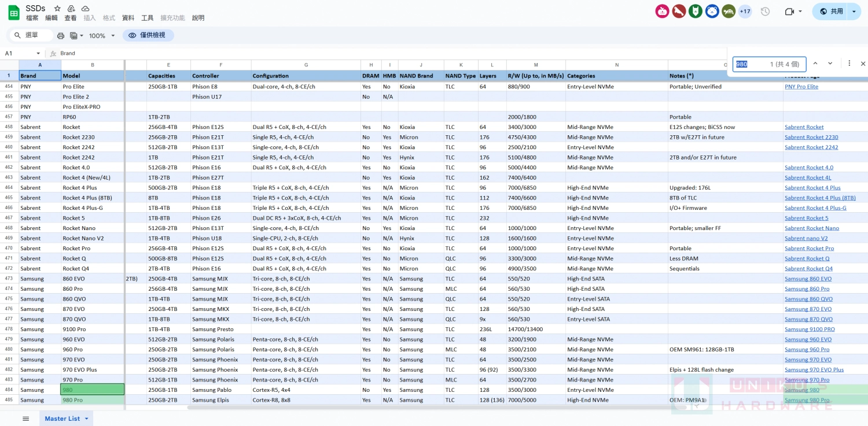Open the 檔案 menu
This screenshot has height=426, width=868.
pos(32,18)
